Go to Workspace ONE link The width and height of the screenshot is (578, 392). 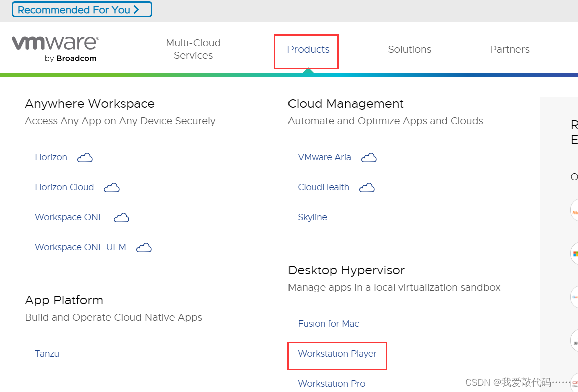(69, 217)
